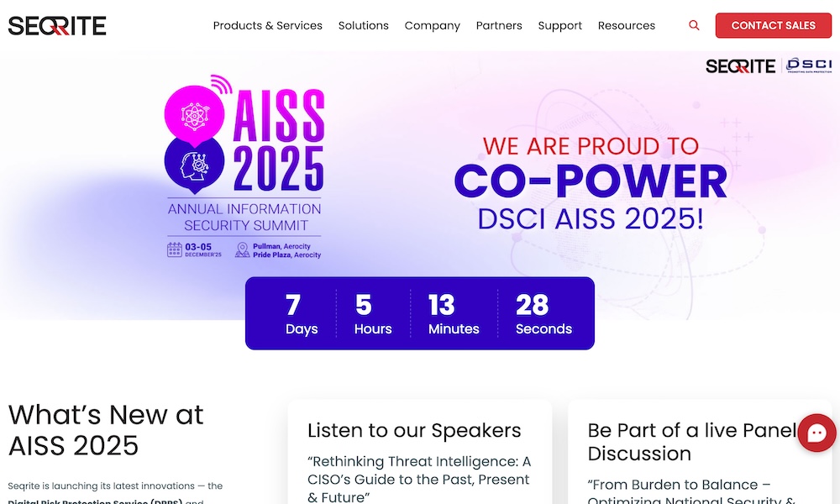The image size is (840, 504).
Task: Open the Resources menu item
Action: coord(626,25)
